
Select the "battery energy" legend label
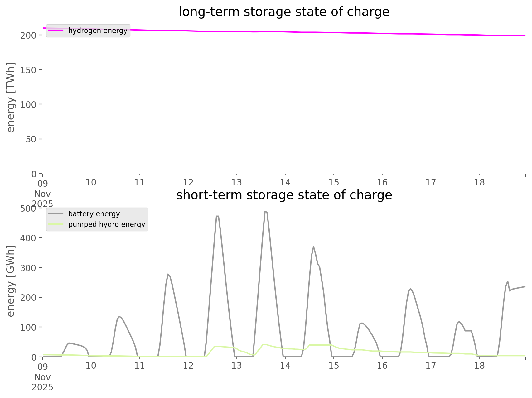coord(94,214)
